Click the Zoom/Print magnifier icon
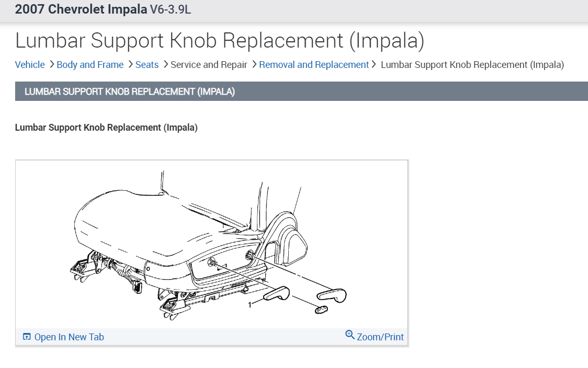 350,335
